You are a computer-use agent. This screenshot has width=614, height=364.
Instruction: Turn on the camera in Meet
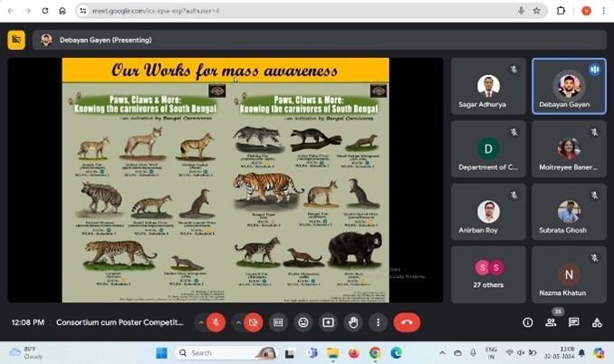pyautogui.click(x=254, y=322)
